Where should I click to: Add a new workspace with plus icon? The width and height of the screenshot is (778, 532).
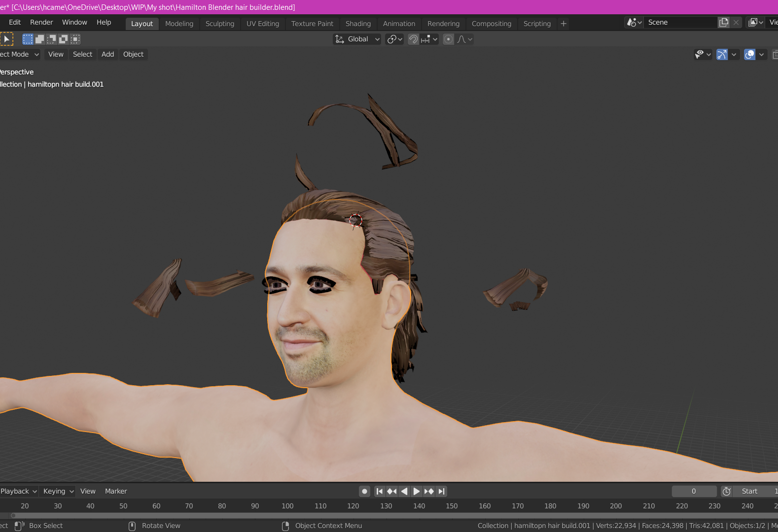pos(564,24)
